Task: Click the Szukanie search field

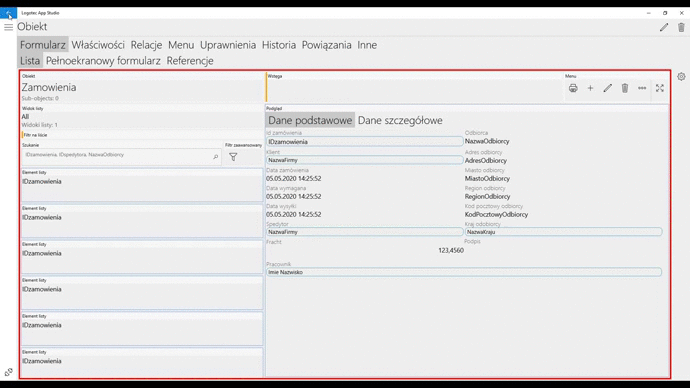Action: [x=121, y=156]
